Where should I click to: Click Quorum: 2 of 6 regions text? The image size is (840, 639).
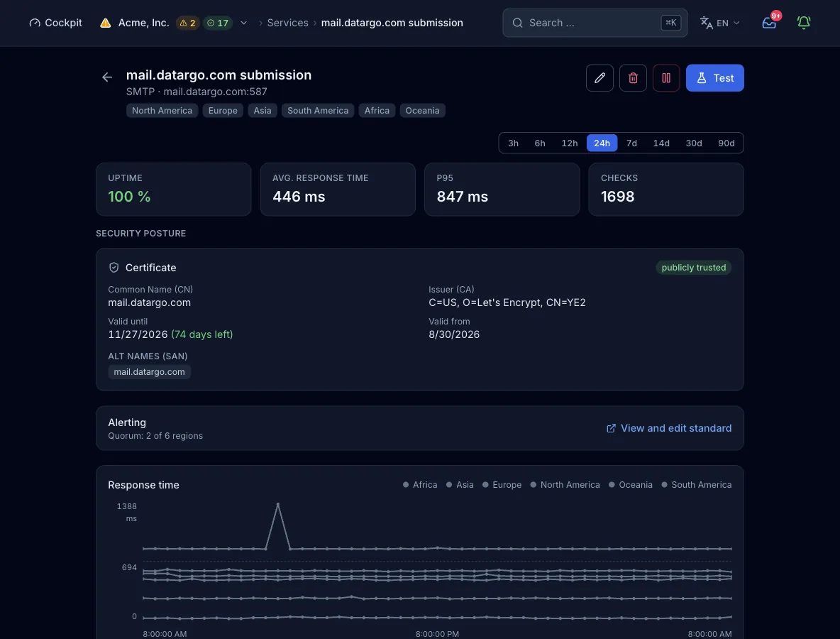point(155,436)
